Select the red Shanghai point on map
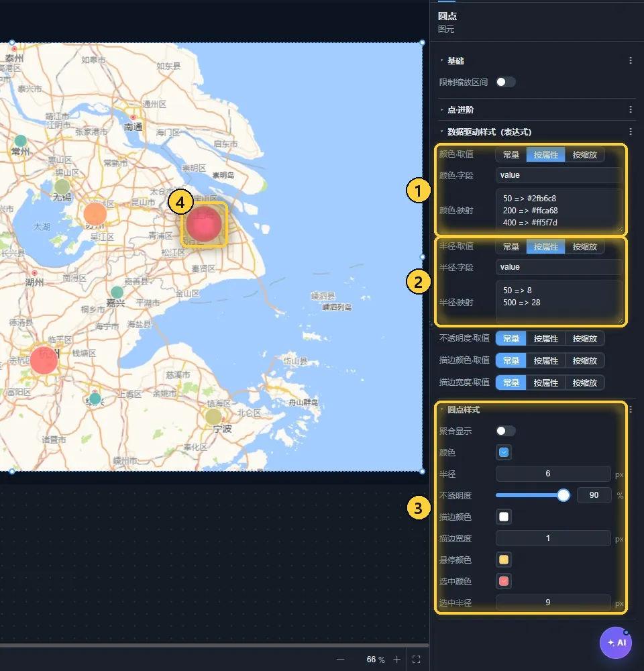The height and width of the screenshot is (671, 644). coord(204,224)
